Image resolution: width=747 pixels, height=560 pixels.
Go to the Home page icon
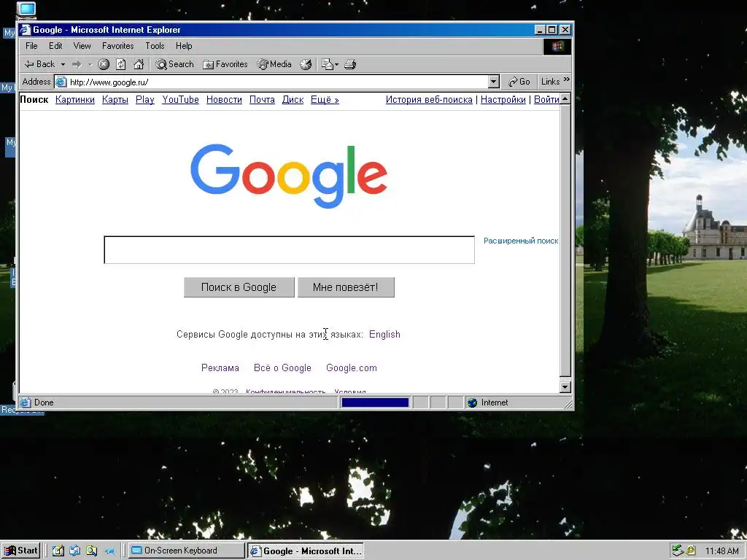139,64
